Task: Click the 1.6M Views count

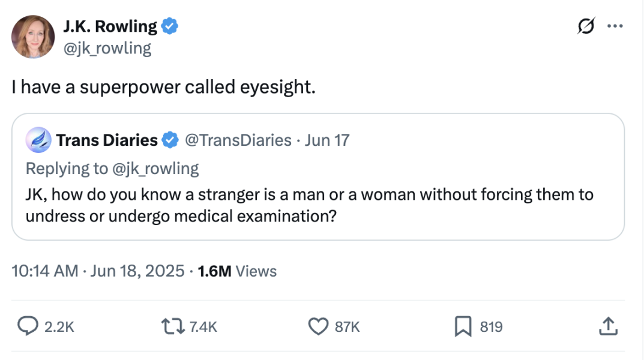Action: pyautogui.click(x=237, y=271)
